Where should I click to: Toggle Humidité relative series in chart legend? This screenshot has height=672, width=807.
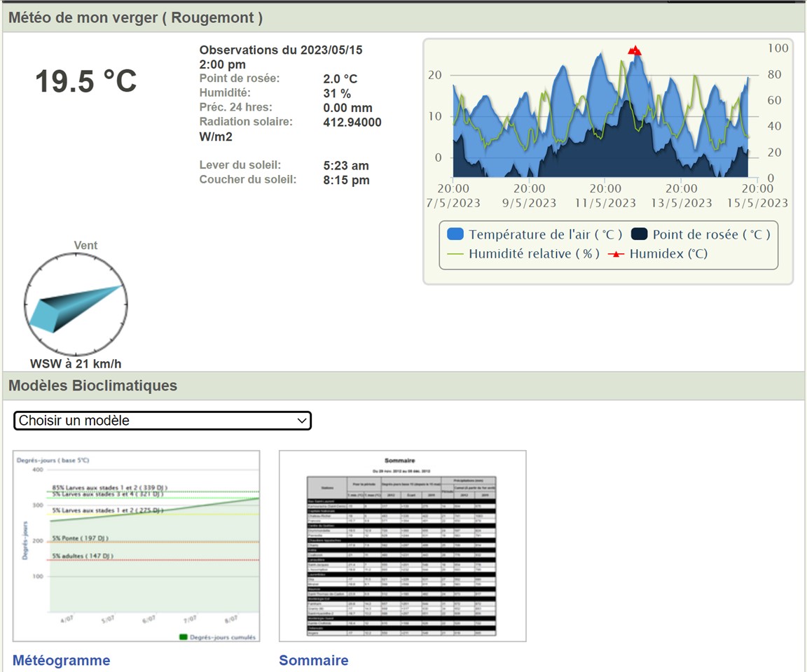click(534, 253)
